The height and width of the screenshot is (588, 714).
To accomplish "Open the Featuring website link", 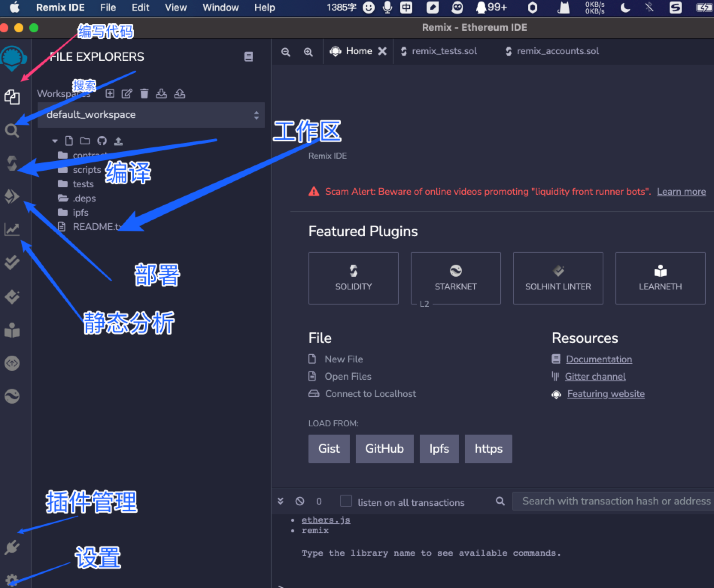I will (606, 394).
